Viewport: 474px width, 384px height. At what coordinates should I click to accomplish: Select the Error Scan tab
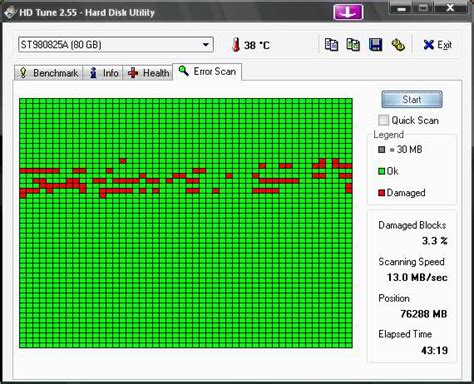[207, 72]
